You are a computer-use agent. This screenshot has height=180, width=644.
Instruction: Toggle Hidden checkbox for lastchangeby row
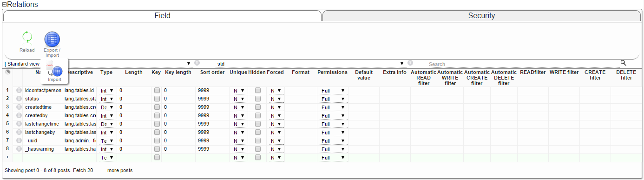tap(258, 133)
